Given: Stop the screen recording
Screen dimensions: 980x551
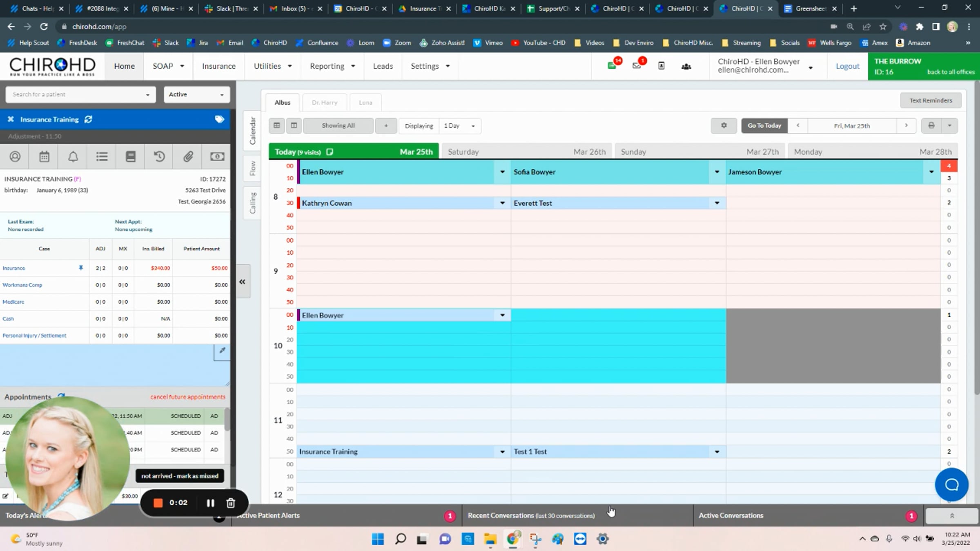Looking at the screenshot, I should click(158, 503).
